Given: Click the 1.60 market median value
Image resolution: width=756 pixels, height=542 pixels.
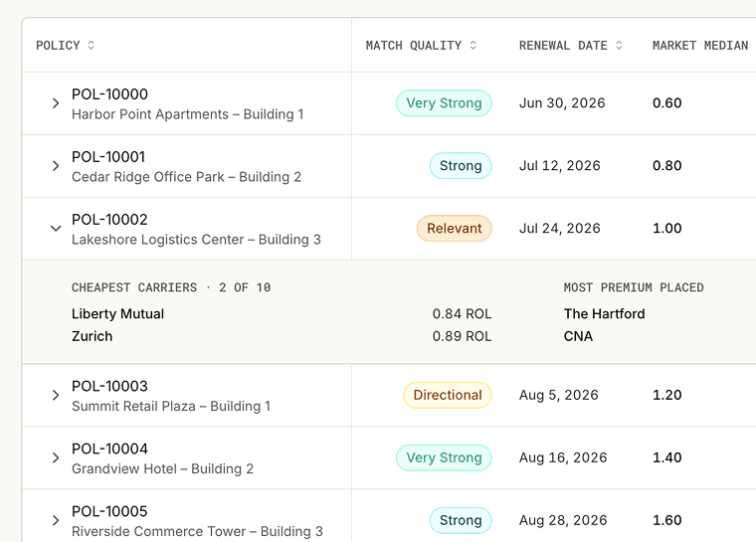Looking at the screenshot, I should (667, 520).
